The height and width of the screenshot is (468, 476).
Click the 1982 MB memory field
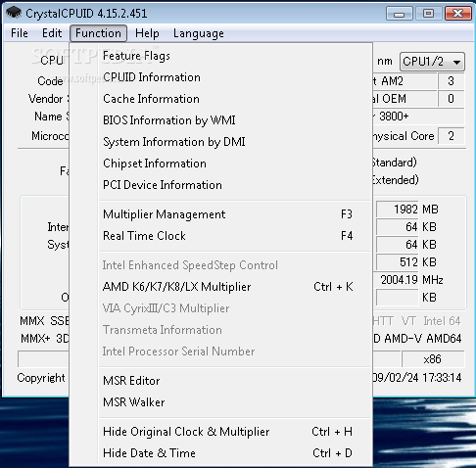point(398,210)
